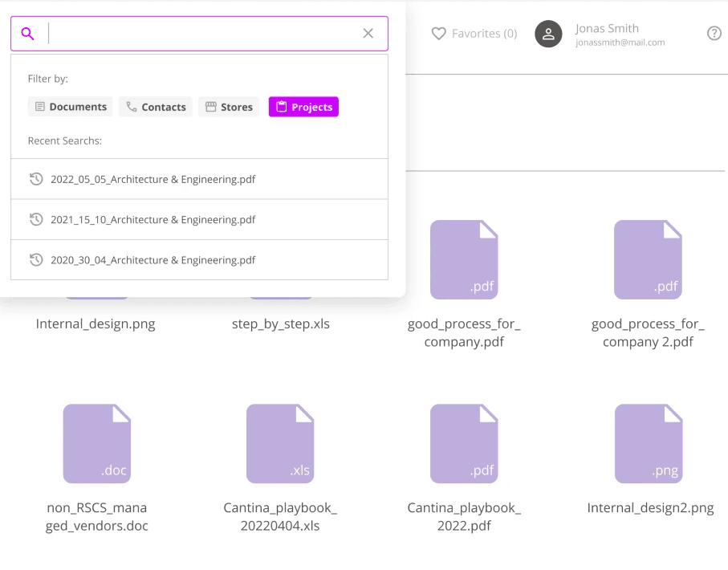Open the Internal_design2.png file icon
Viewport: 728px width, 570px height.
pos(649,444)
